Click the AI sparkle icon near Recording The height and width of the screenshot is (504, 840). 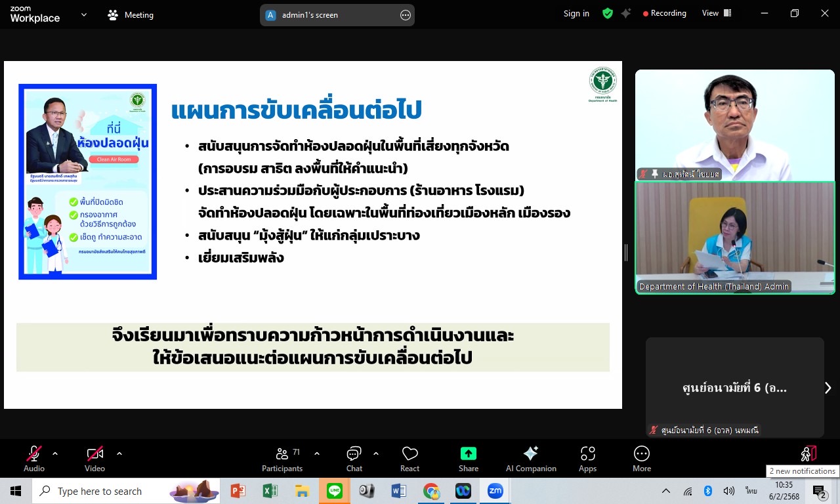pyautogui.click(x=626, y=13)
